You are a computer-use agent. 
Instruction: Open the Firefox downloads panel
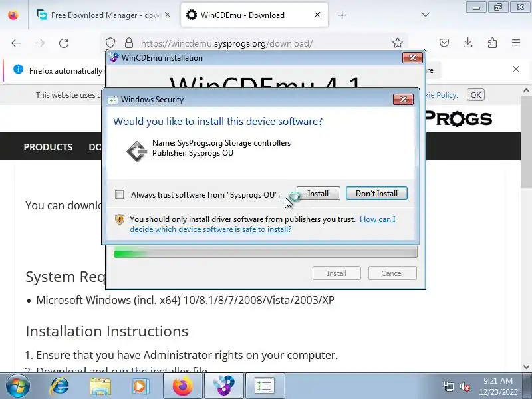point(468,43)
